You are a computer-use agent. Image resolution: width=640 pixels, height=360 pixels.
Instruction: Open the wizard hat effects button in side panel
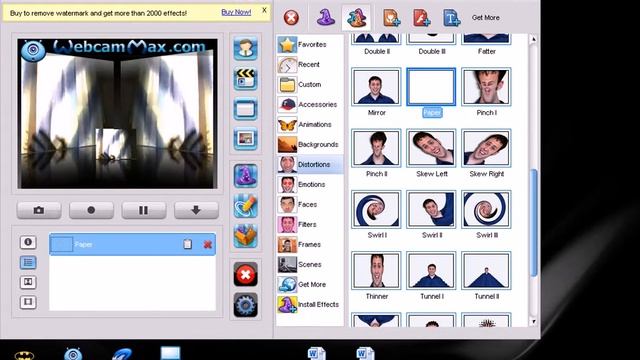click(245, 176)
